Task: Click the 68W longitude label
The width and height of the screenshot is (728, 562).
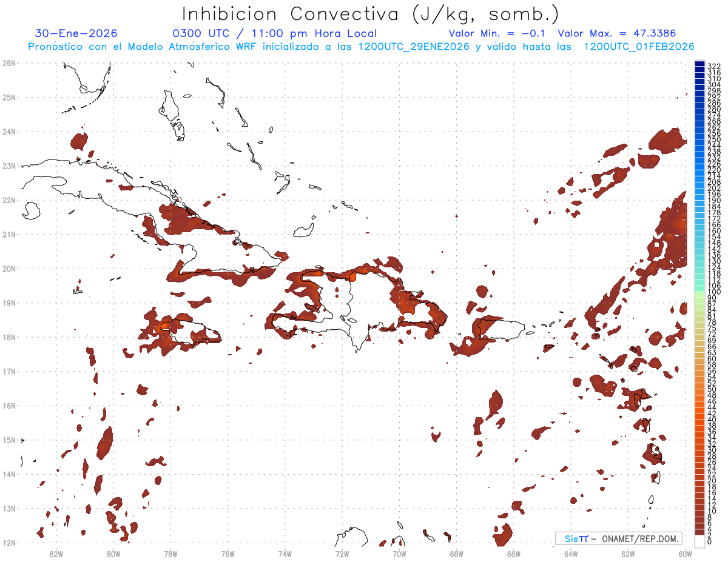Action: pos(457,554)
